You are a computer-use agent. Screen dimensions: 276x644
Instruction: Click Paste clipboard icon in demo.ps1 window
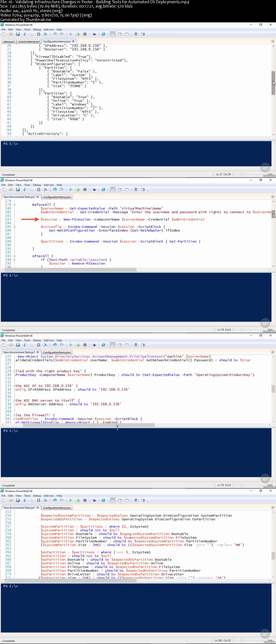(x=39, y=34)
